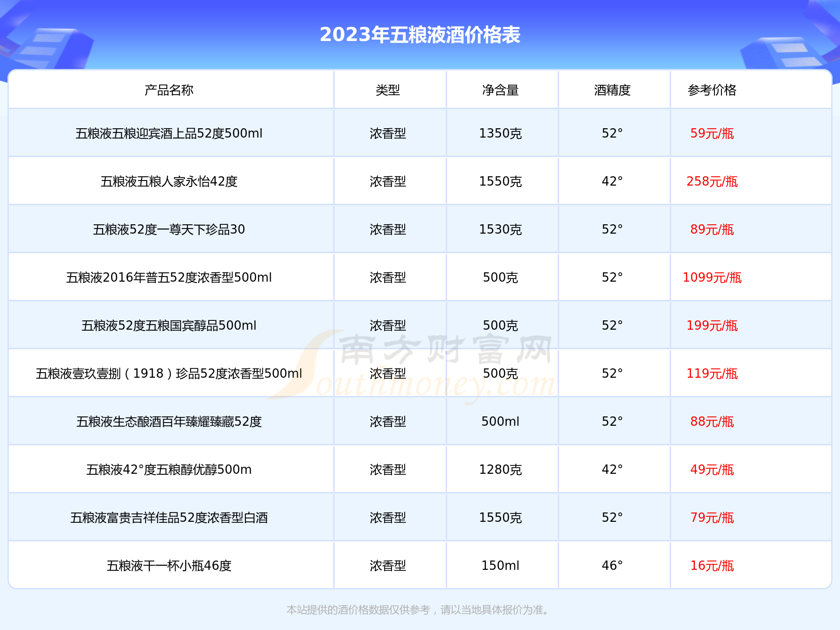Click price 79元/瓶

pyautogui.click(x=712, y=518)
